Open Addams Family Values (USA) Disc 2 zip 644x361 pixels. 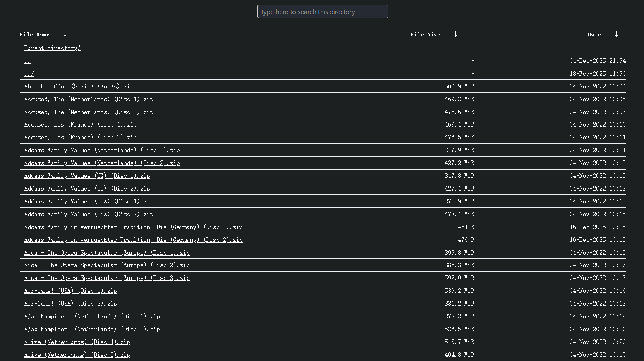(89, 214)
